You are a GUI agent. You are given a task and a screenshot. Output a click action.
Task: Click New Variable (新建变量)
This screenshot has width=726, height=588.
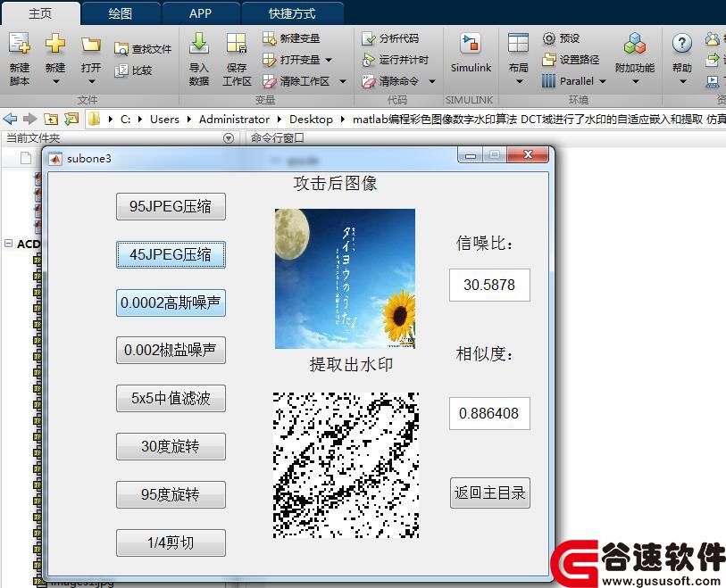click(291, 38)
